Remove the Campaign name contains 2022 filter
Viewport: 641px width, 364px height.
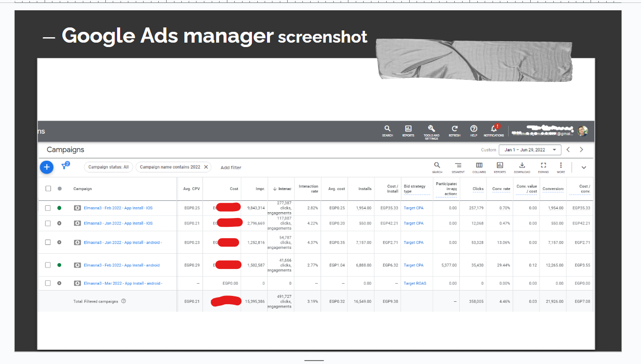coord(206,167)
